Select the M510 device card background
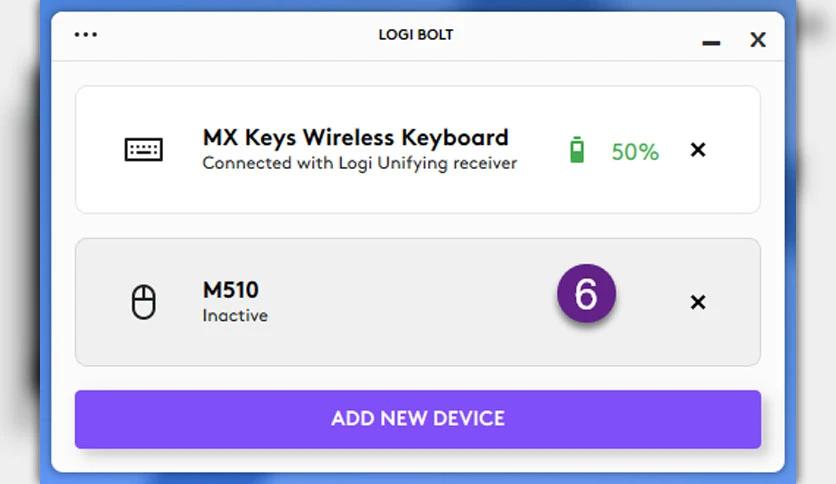 click(x=418, y=302)
